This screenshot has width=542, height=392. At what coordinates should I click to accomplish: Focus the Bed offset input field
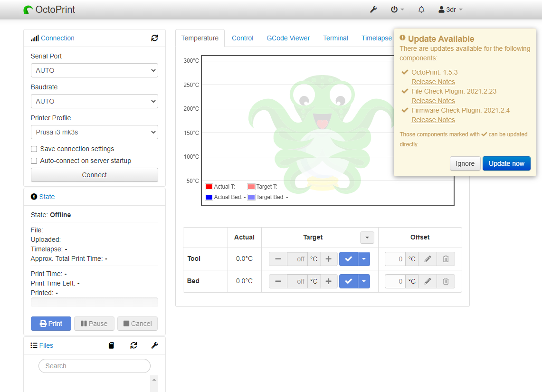click(395, 281)
